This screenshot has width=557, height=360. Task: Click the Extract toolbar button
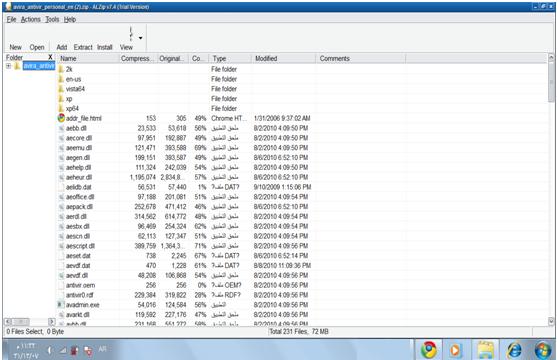tap(83, 47)
